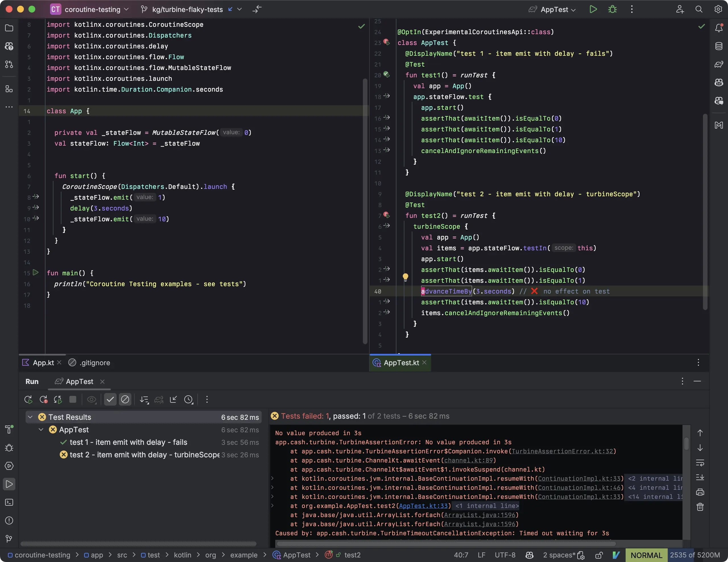
Task: Switch to the App.kt editor tab
Action: 43,363
